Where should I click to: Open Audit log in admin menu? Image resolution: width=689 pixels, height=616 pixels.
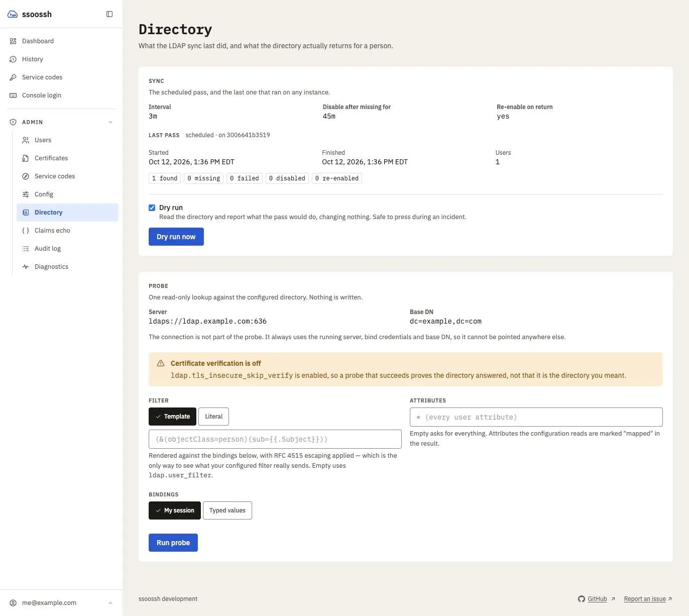67,249
